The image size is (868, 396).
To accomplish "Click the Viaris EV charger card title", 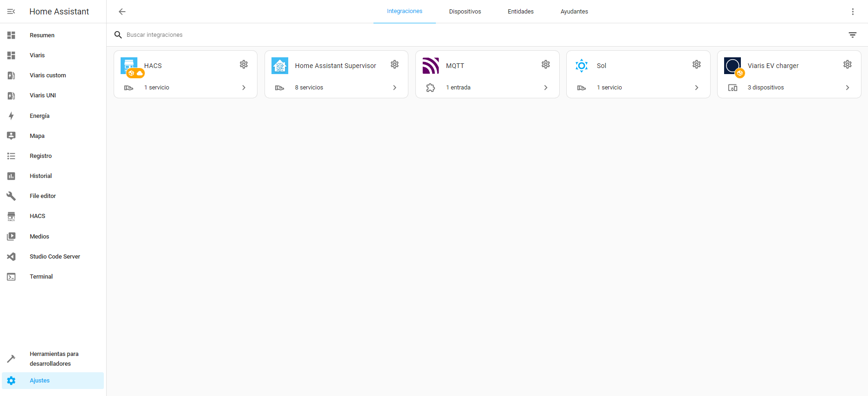I will coord(773,66).
